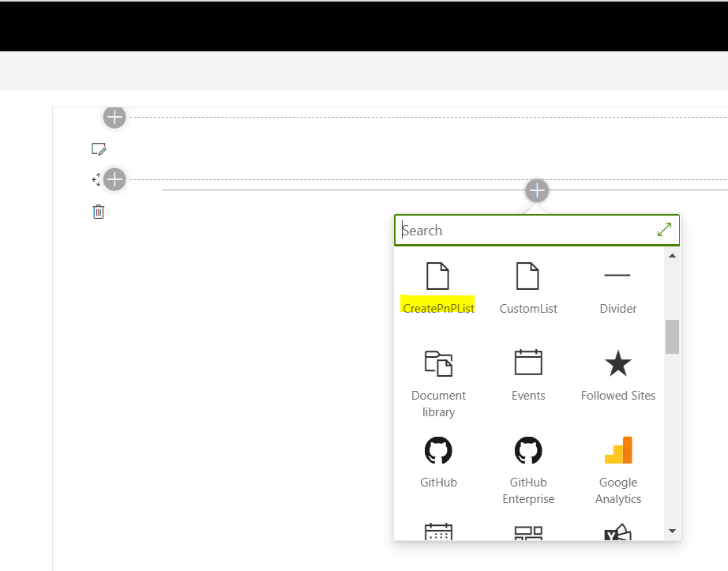Image resolution: width=728 pixels, height=571 pixels.
Task: Select the CreatePnPList web part icon
Action: click(x=437, y=276)
